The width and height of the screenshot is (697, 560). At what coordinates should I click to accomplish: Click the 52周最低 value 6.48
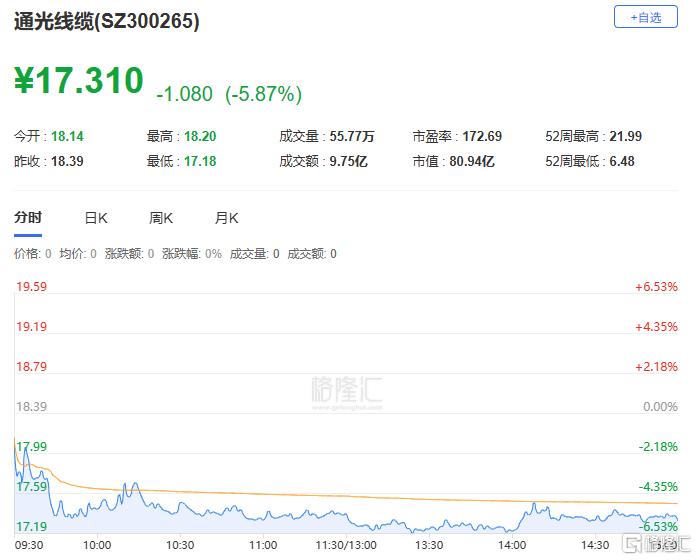point(622,161)
